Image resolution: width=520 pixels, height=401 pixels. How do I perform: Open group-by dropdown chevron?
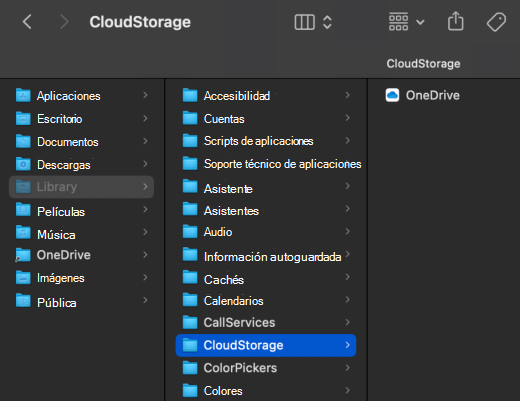coord(420,22)
